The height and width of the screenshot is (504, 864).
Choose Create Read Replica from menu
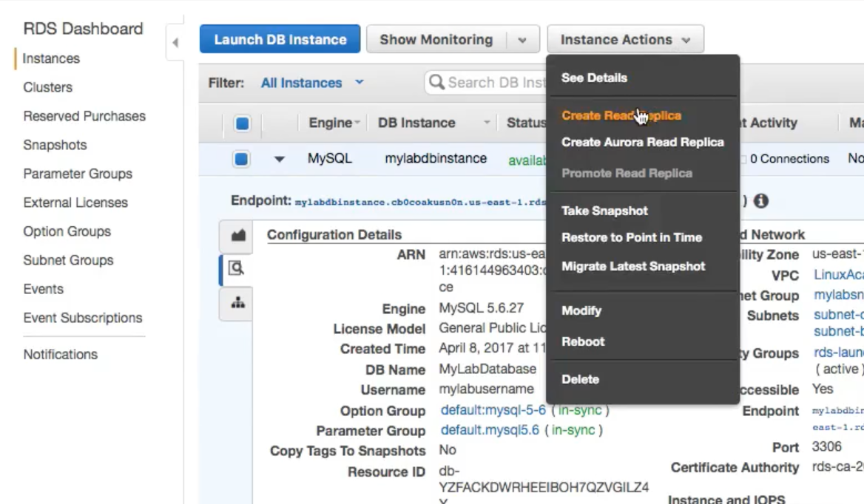point(621,115)
